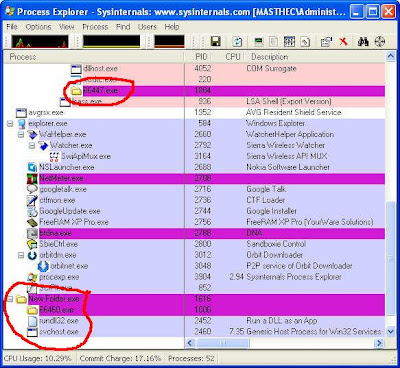Screen dimensions: 400x368
Task: Click the commit history mini graph
Action: click(112, 42)
